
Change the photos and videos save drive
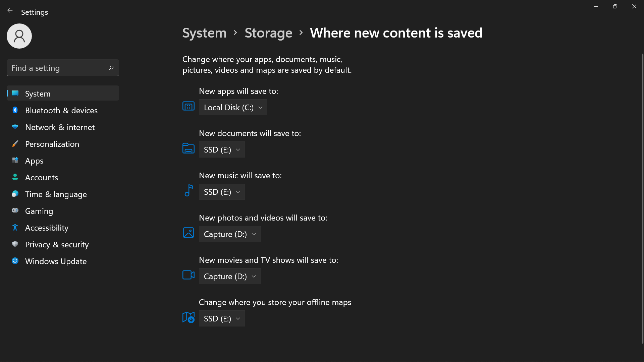(x=229, y=234)
